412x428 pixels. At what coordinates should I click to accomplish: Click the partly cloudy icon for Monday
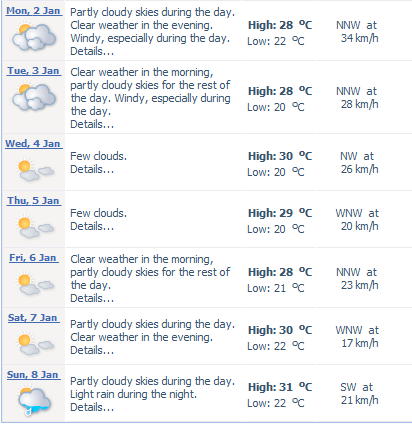(34, 37)
